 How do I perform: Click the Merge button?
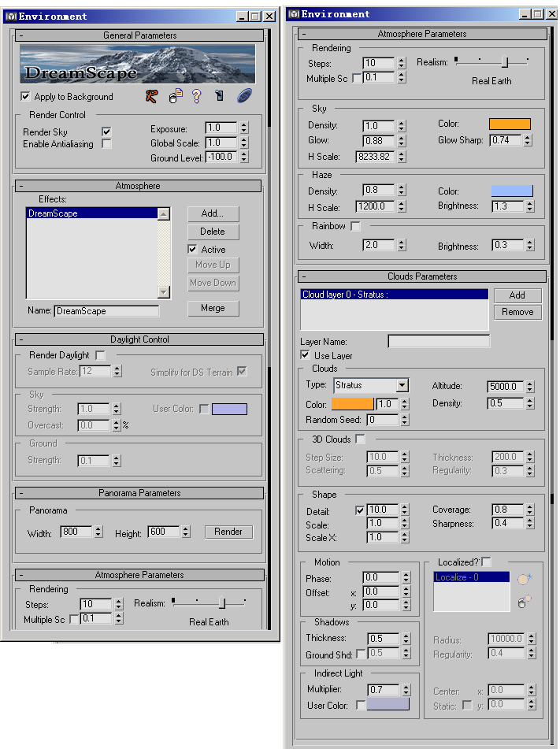click(213, 308)
